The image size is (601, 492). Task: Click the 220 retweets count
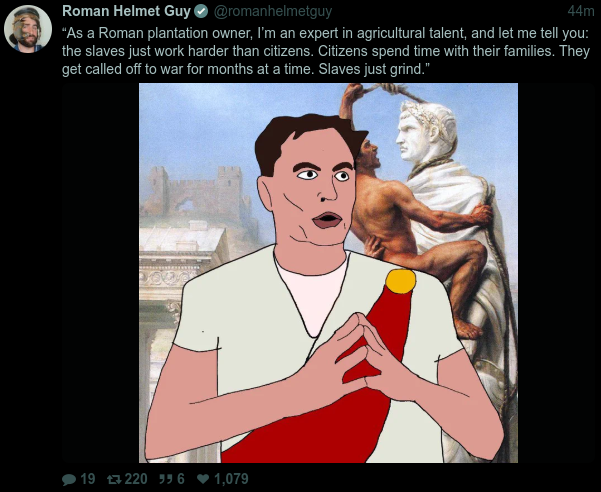pyautogui.click(x=136, y=479)
